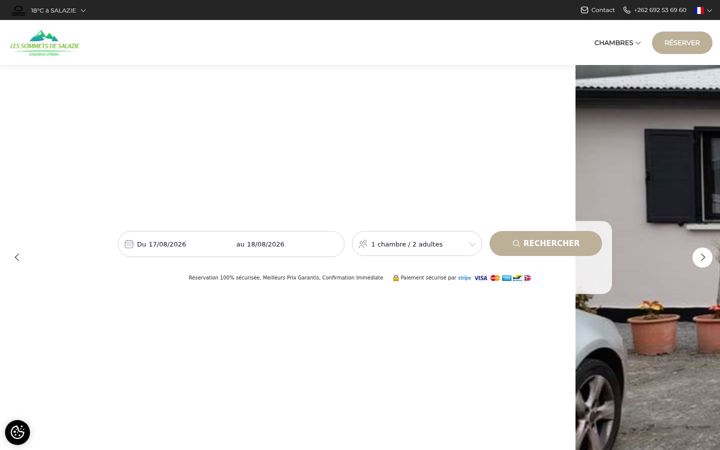Image resolution: width=720 pixels, height=450 pixels.
Task: Open the cookie preferences icon
Action: pos(17,432)
